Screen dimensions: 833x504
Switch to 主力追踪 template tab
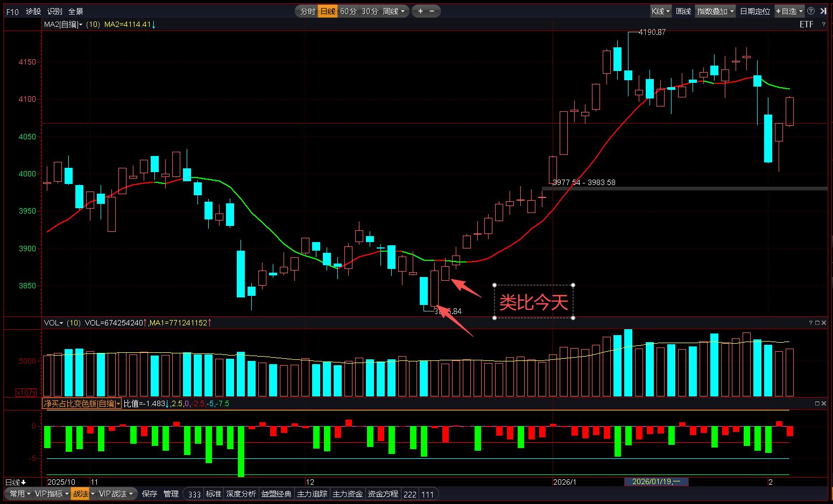pyautogui.click(x=312, y=494)
